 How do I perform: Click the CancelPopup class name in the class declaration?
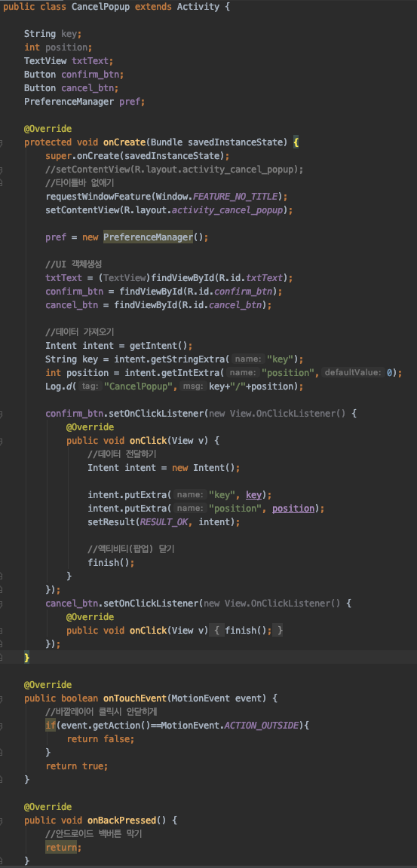[x=101, y=7]
